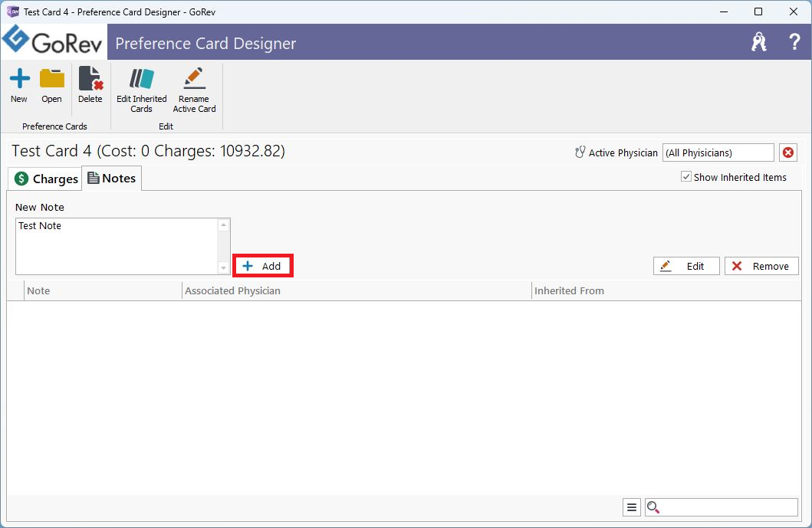Image resolution: width=812 pixels, height=528 pixels.
Task: Click the GoRev logo
Action: coord(54,41)
